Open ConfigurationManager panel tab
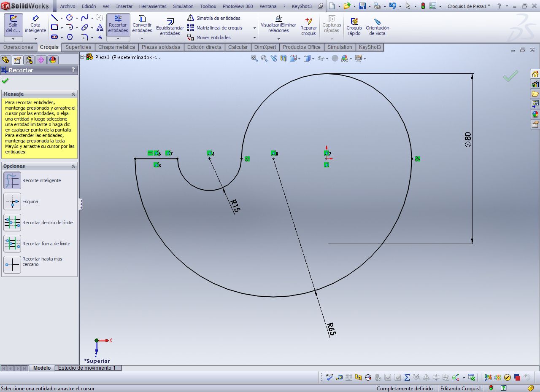This screenshot has height=392, width=540. point(29,60)
